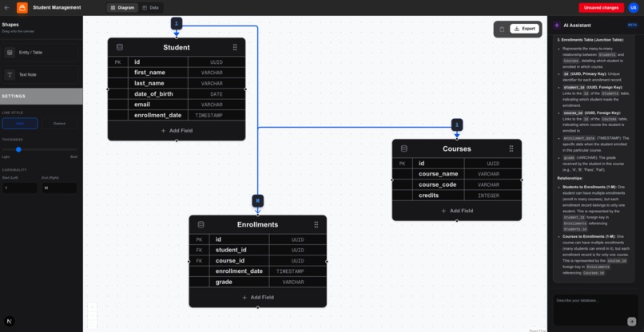Select the Enrollments table title

point(257,224)
